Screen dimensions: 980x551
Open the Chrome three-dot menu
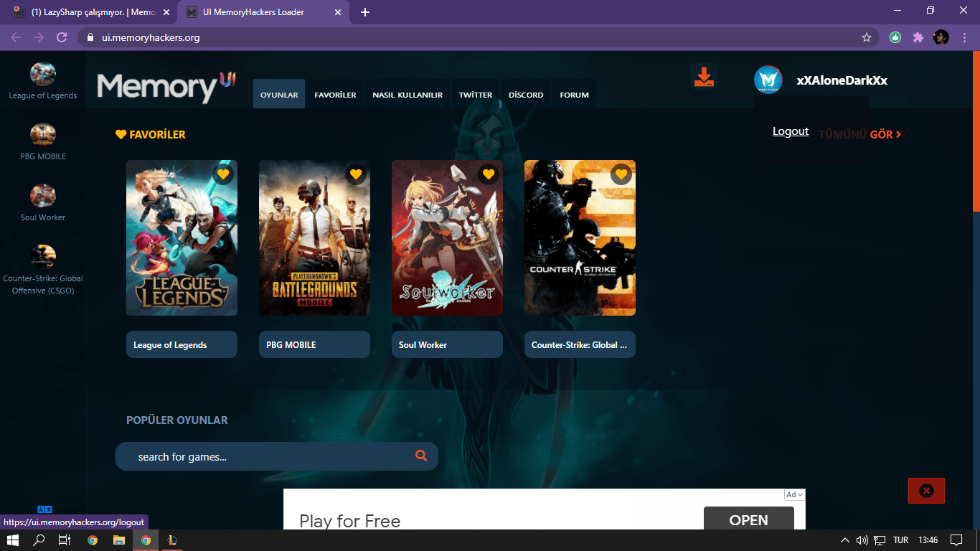[963, 37]
